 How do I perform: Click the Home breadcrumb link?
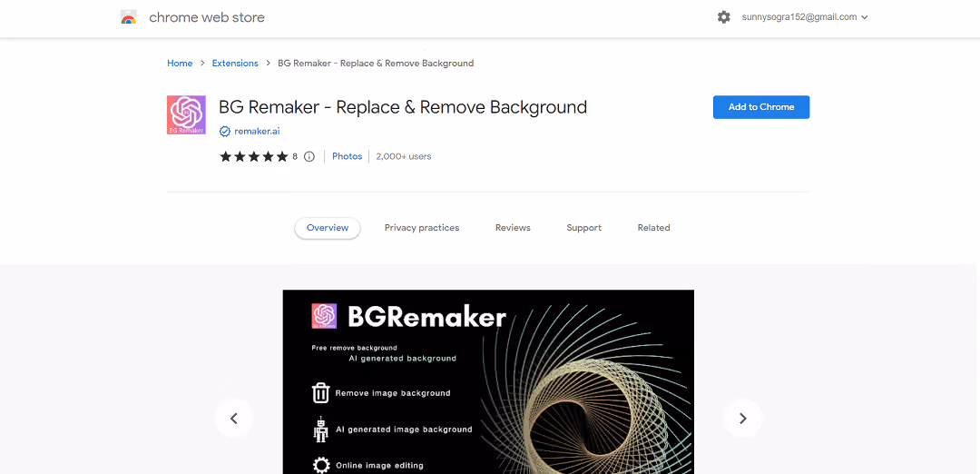[x=180, y=64]
